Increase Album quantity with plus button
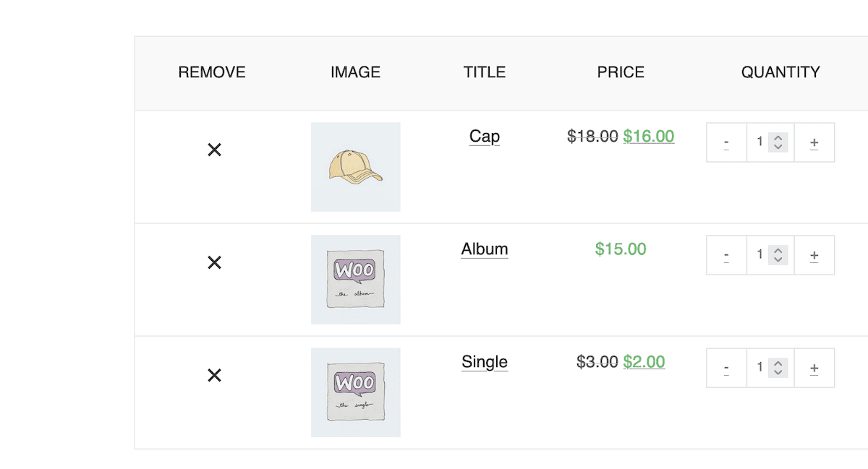The height and width of the screenshot is (469, 868). tap(814, 255)
